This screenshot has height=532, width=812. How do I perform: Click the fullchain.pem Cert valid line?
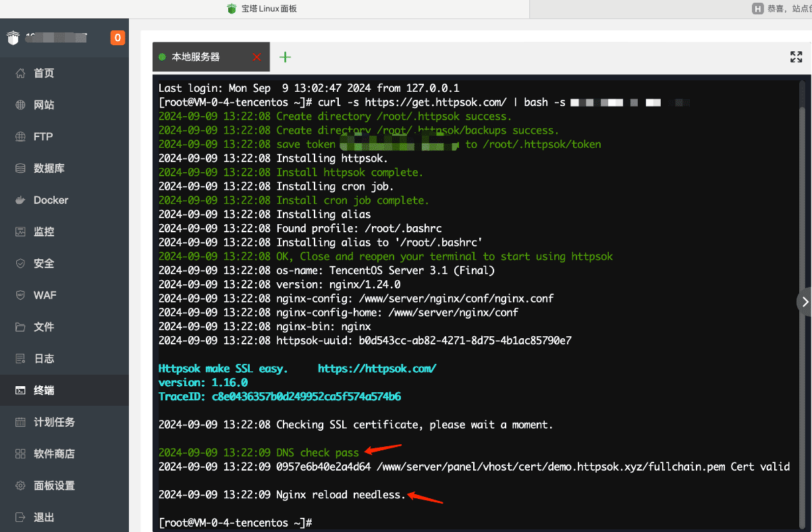(474, 467)
